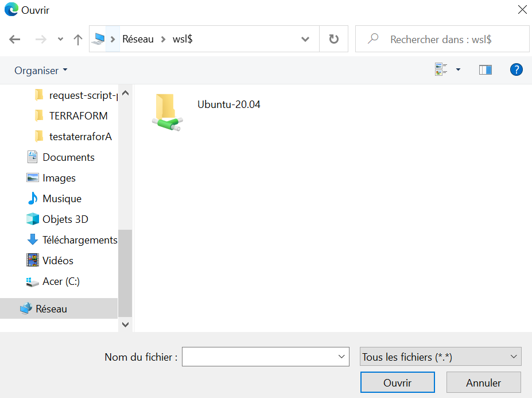The height and width of the screenshot is (398, 532).
Task: Open the address bar history dropdown
Action: tap(305, 40)
